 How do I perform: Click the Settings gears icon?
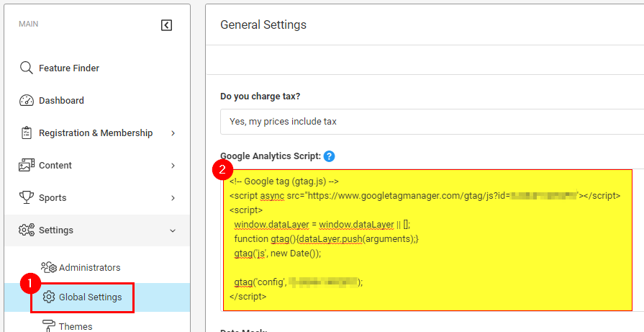[27, 230]
